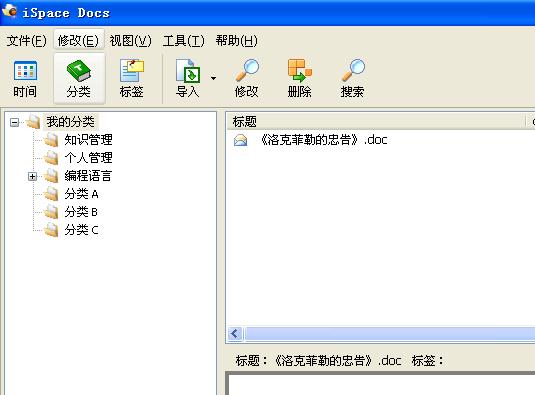Select the 《洛克菲勒的忠告》.doc list entry
This screenshot has height=395, width=535.
tap(323, 140)
